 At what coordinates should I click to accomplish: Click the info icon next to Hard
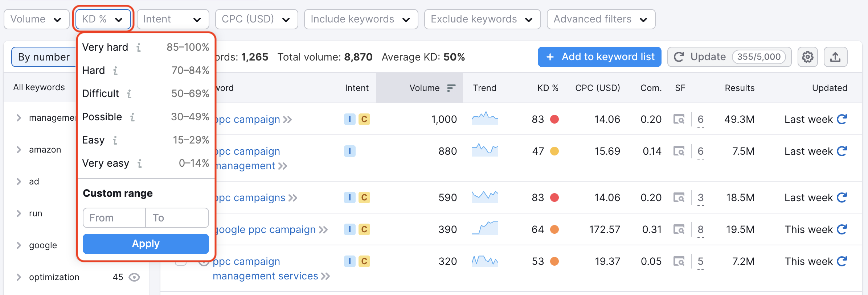tap(115, 71)
